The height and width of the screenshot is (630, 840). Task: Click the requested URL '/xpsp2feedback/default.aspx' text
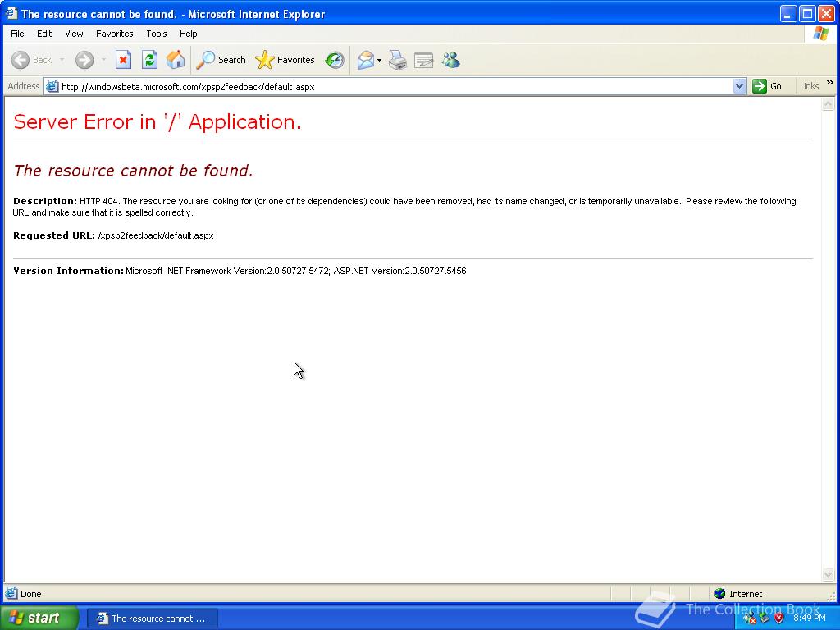[x=156, y=235]
